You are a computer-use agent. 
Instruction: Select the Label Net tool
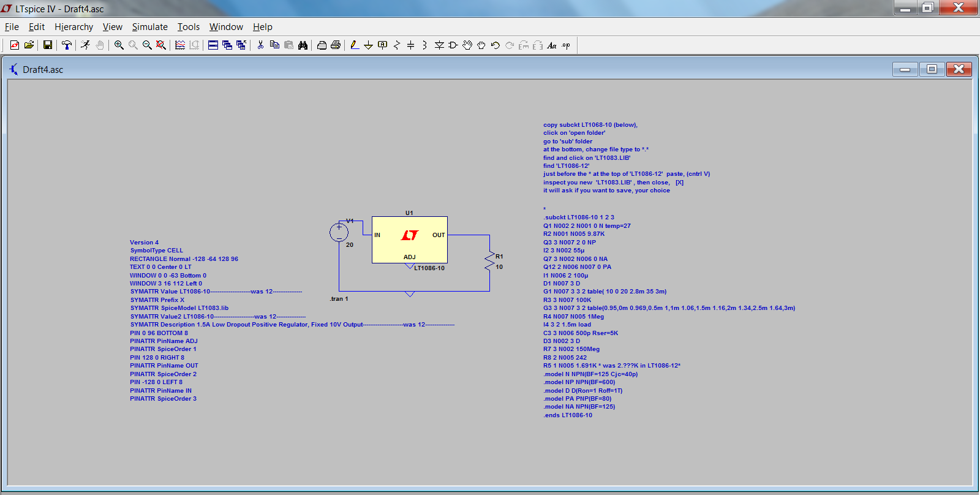(x=383, y=45)
